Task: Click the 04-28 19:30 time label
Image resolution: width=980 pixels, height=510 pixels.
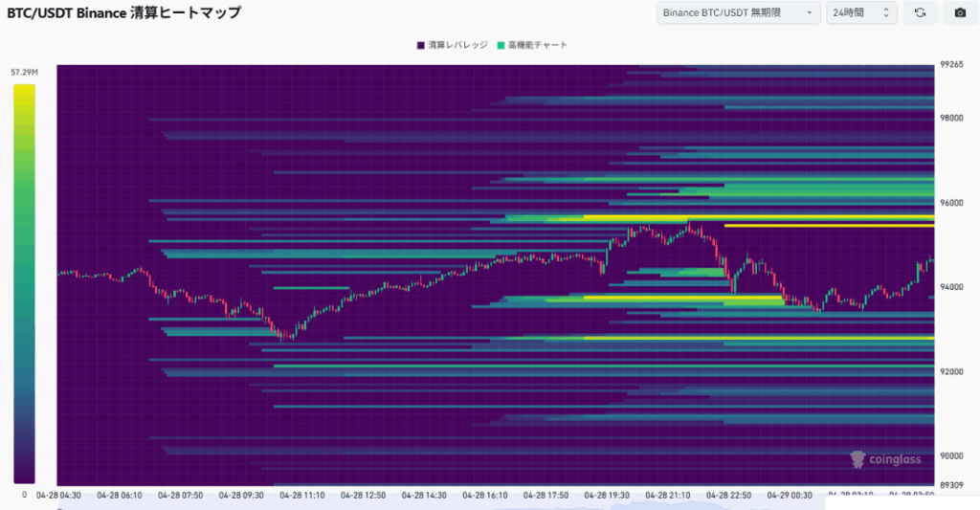Action: 607,495
